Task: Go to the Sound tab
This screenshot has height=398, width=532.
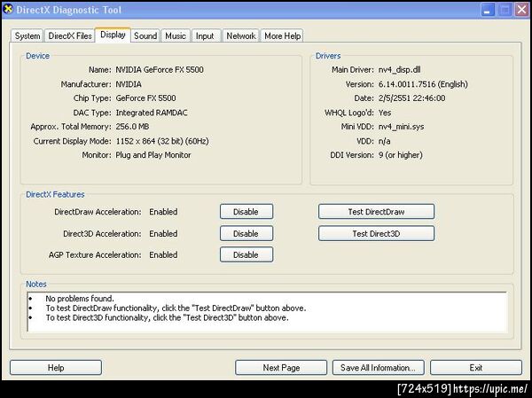Action: point(145,35)
